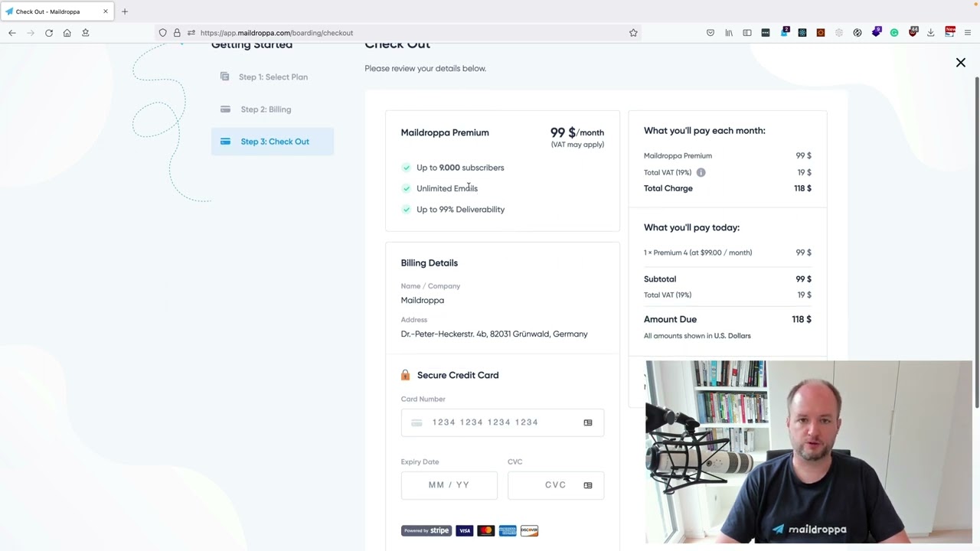Screen dimensions: 980x551
Task: Open the browser home page
Action: [67, 33]
